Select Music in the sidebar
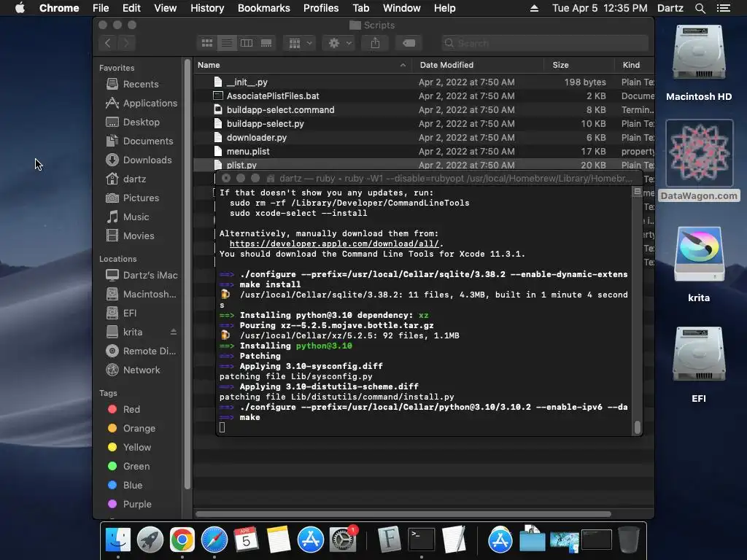Viewport: 747px width, 560px height. (x=128, y=217)
